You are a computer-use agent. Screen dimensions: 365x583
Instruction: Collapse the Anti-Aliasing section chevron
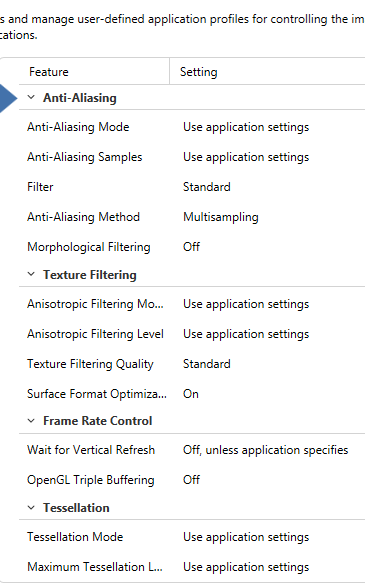pyautogui.click(x=31, y=97)
